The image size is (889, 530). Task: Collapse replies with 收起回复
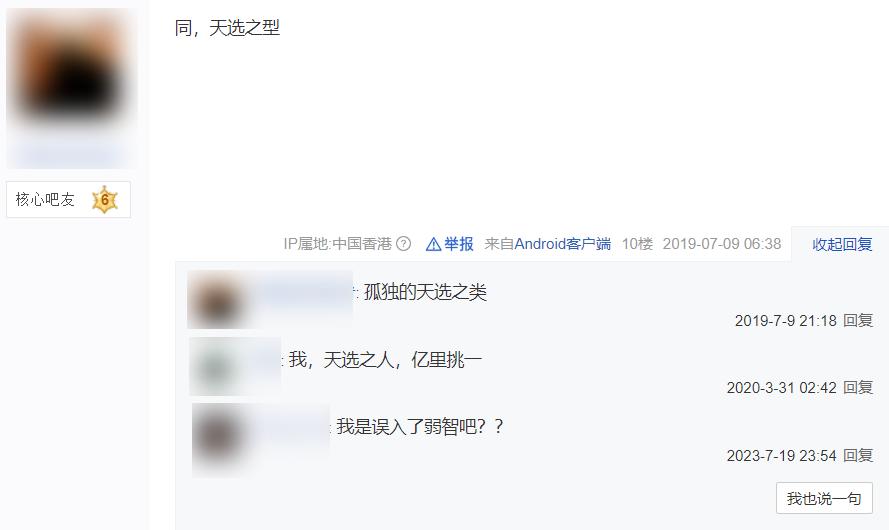point(842,244)
